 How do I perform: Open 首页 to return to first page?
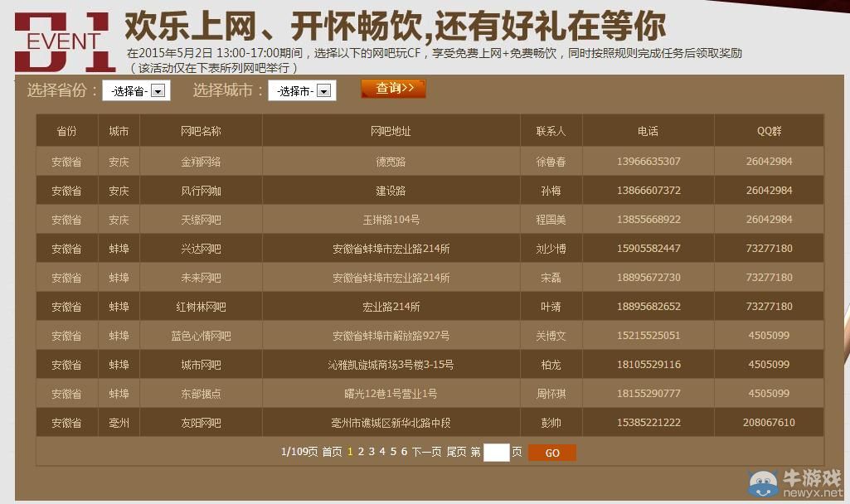point(334,453)
